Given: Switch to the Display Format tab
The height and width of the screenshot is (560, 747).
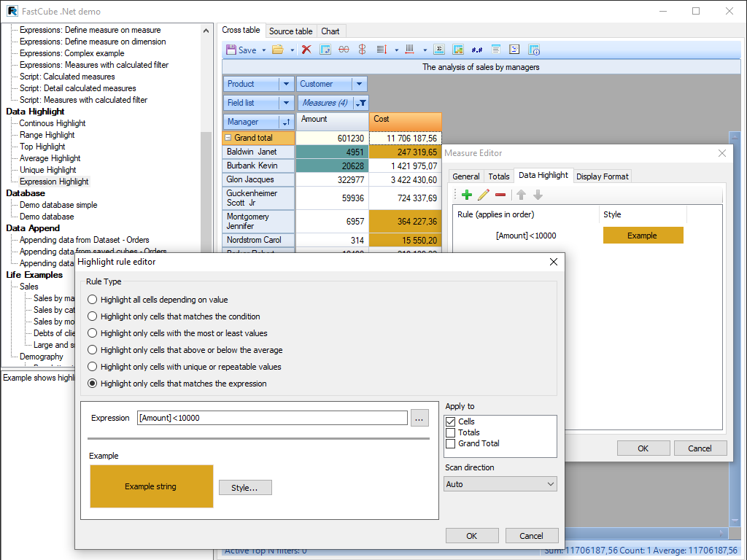Looking at the screenshot, I should click(602, 176).
